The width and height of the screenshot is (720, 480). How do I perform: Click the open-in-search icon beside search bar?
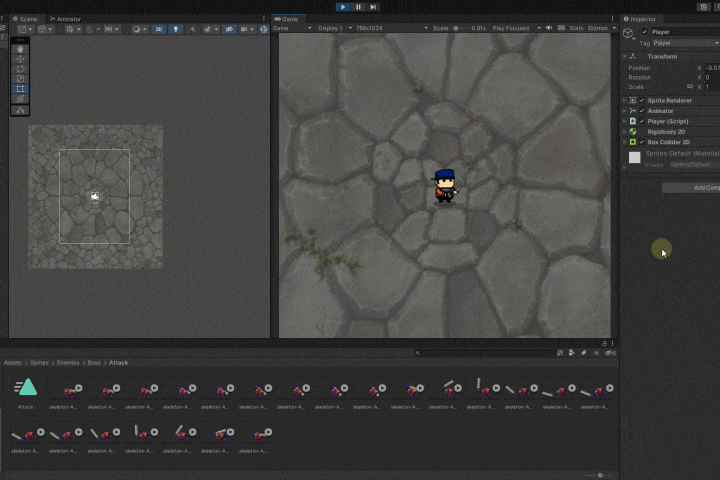(560, 353)
